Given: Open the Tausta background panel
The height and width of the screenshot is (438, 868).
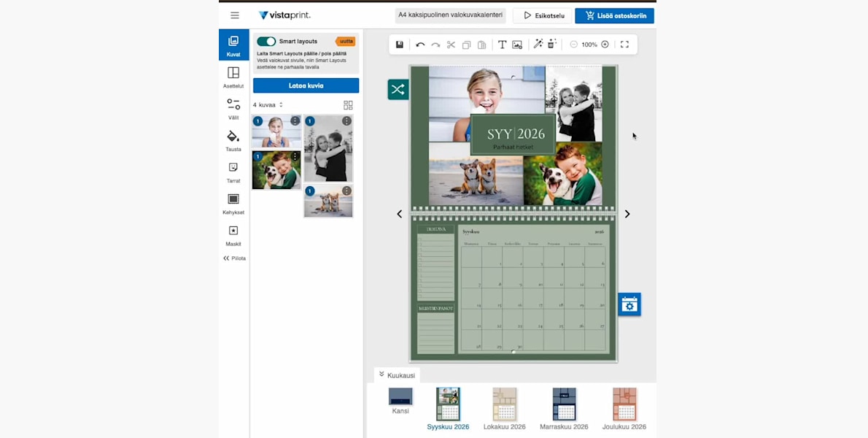Looking at the screenshot, I should [x=233, y=140].
